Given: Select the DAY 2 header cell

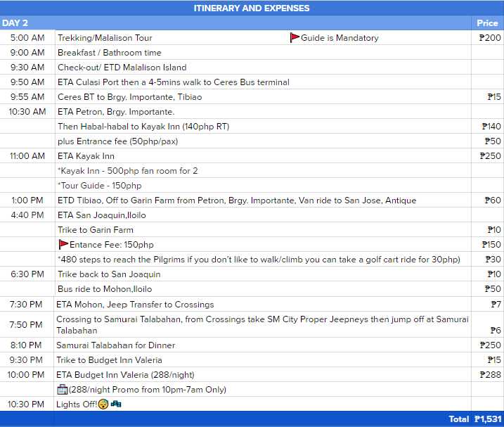Looking at the screenshot, I should coord(235,23).
